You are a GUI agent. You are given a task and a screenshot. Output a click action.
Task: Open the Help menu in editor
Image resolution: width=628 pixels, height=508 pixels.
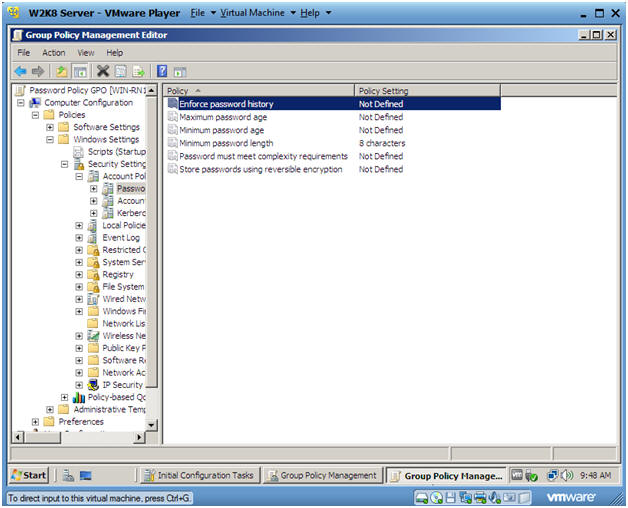pyautogui.click(x=115, y=53)
